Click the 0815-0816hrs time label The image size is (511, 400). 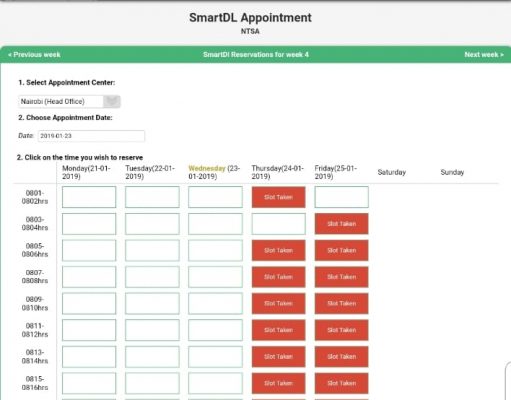click(x=35, y=383)
